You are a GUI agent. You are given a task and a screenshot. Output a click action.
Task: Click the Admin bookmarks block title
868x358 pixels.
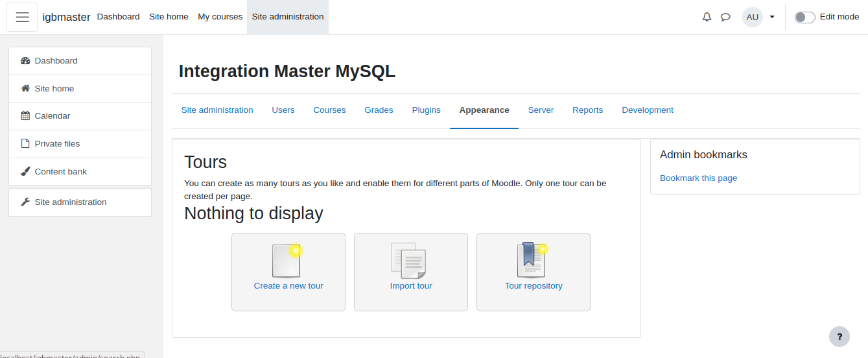point(703,154)
